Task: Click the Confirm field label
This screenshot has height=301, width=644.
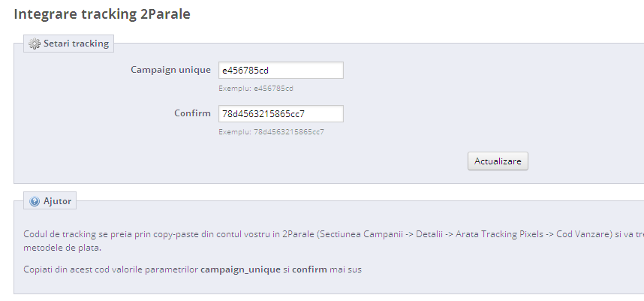Action: 192,113
